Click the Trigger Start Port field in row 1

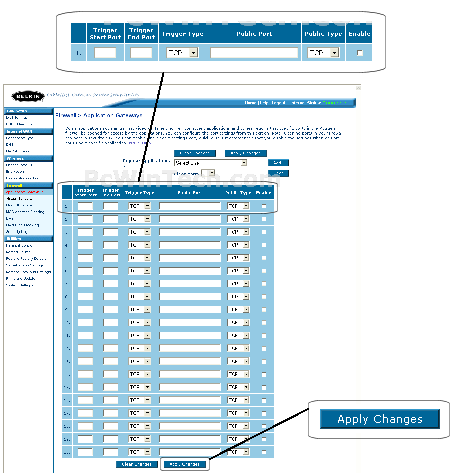pyautogui.click(x=85, y=206)
